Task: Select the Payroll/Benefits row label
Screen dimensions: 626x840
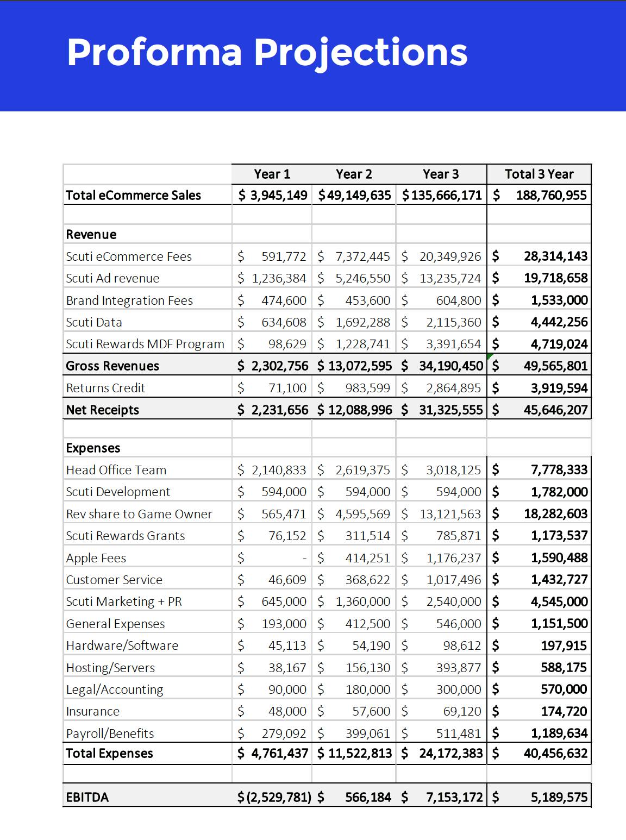Action: [110, 734]
